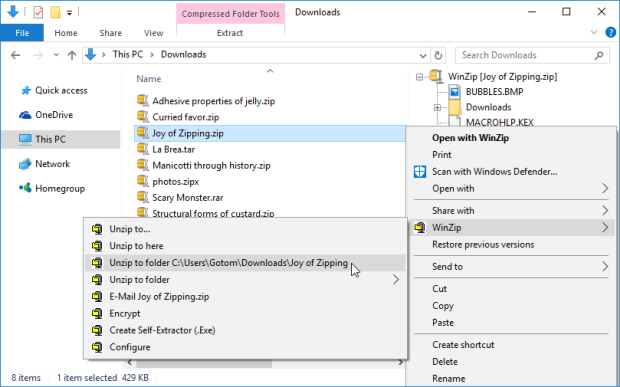This screenshot has width=620, height=387.
Task: Open Explorer help
Action: 611,32
